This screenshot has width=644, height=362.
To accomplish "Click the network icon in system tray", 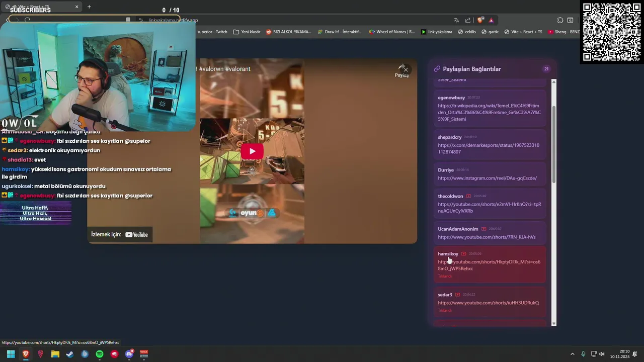I will click(594, 354).
